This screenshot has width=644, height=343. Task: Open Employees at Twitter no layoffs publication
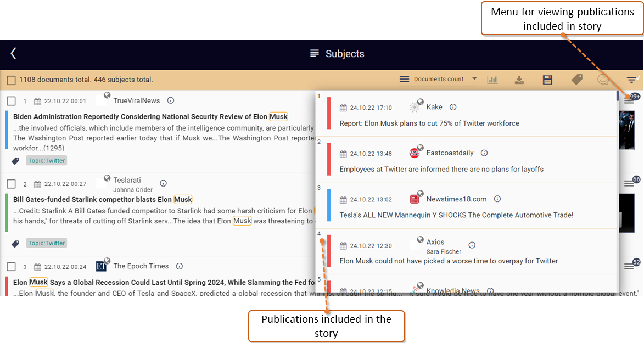click(x=441, y=169)
